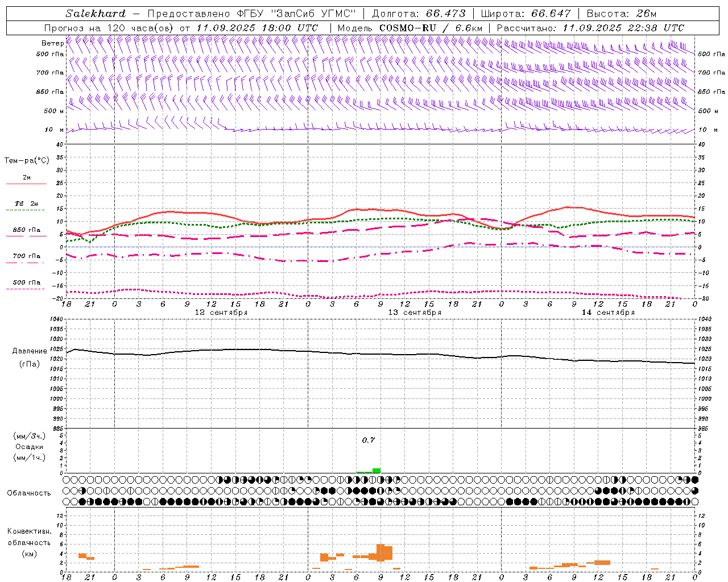Click the pink dash-dot line sample under '700 гПа' legend
The width and height of the screenshot is (728, 582).
tap(25, 263)
